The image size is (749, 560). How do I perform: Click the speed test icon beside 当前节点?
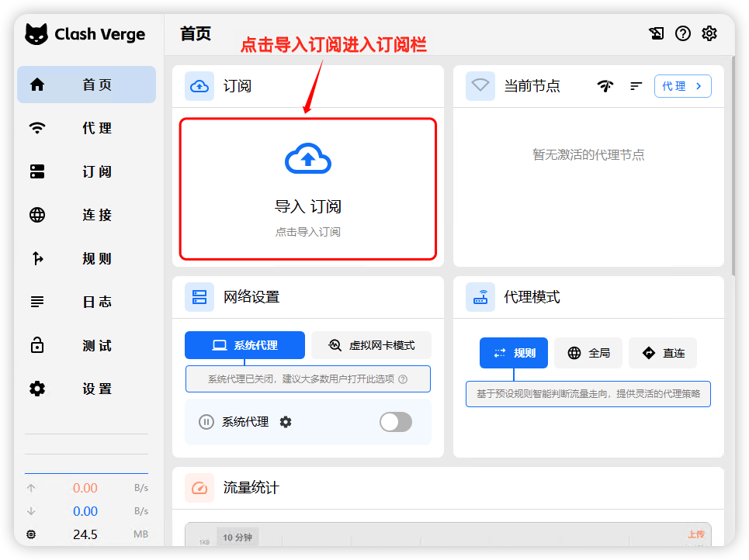605,86
